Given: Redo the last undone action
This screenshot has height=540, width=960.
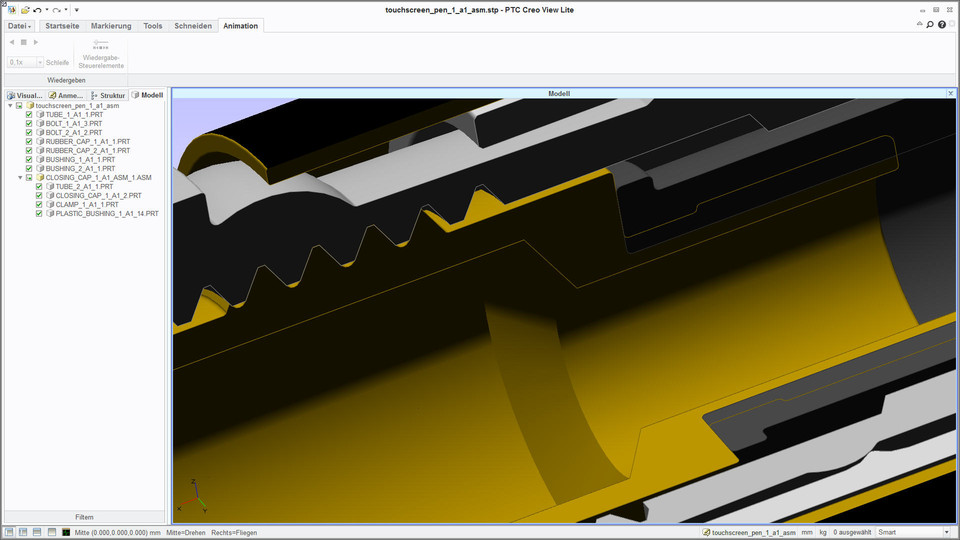Looking at the screenshot, I should (56, 10).
